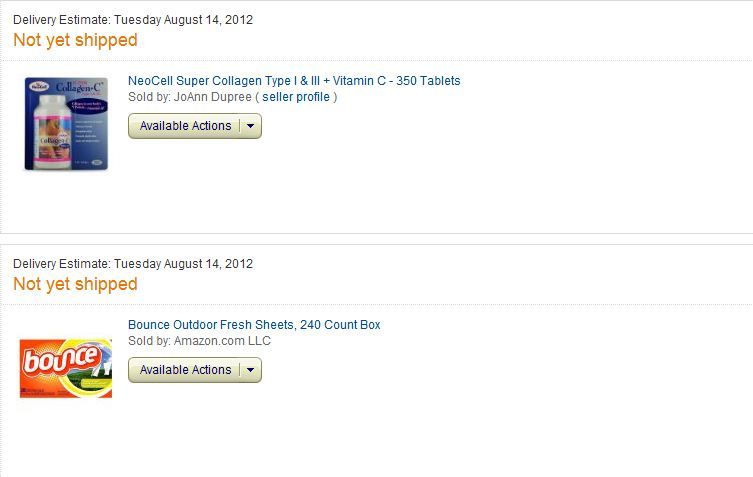Expand the dropdown arrow beside Bounce Available Actions

coord(250,370)
